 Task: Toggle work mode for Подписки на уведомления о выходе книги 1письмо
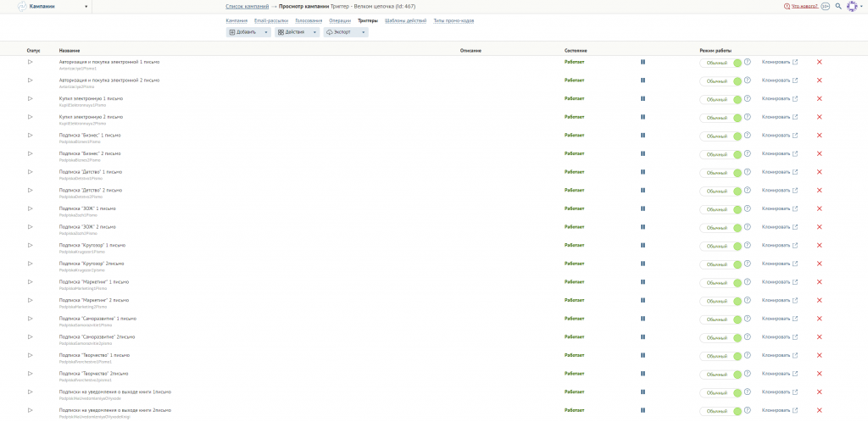point(721,392)
